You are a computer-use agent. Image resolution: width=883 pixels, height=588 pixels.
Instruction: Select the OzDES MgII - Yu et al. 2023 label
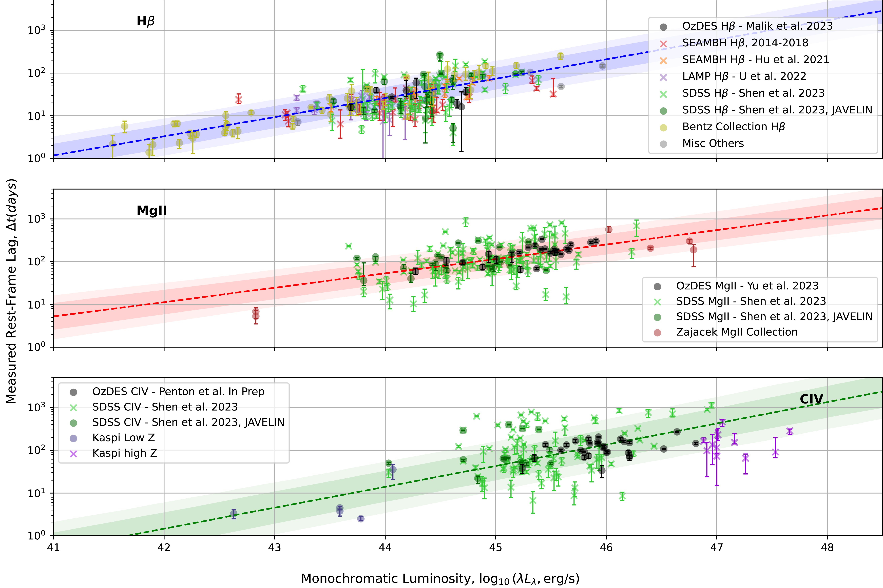747,286
